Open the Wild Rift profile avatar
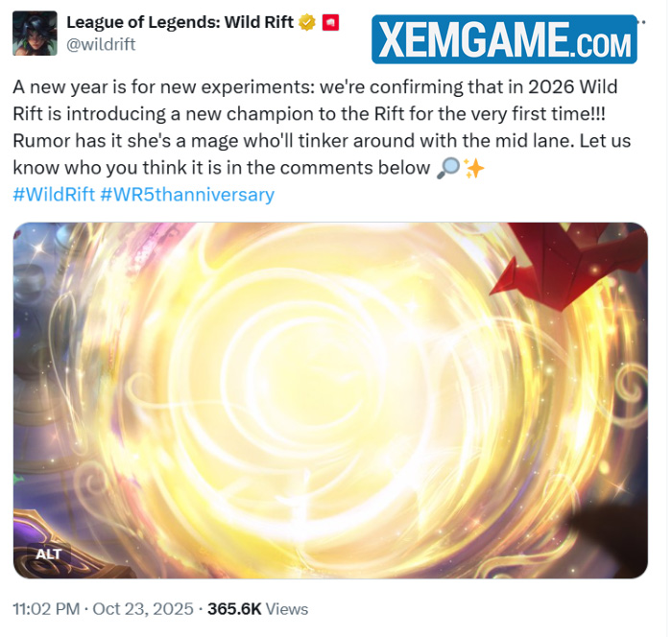 point(35,34)
